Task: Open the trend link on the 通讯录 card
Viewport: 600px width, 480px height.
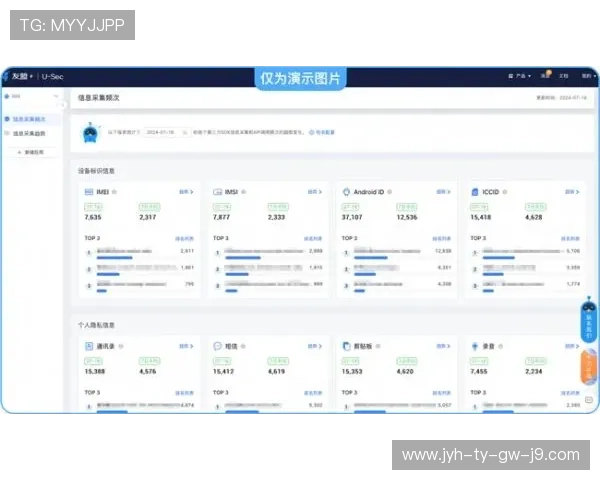Action: point(186,346)
